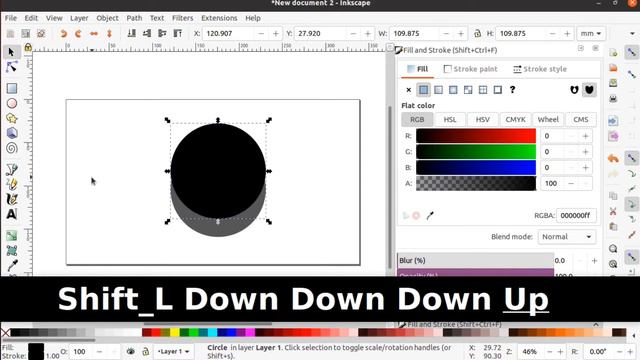The width and height of the screenshot is (640, 360).
Task: Click the black circle on canvas
Action: 218,171
